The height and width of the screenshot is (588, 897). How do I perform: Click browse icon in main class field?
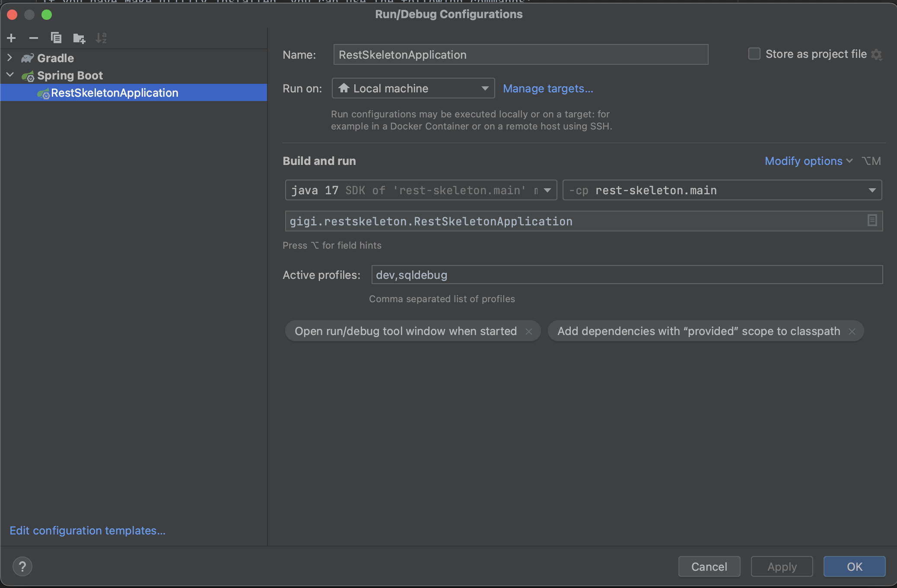pos(872,221)
